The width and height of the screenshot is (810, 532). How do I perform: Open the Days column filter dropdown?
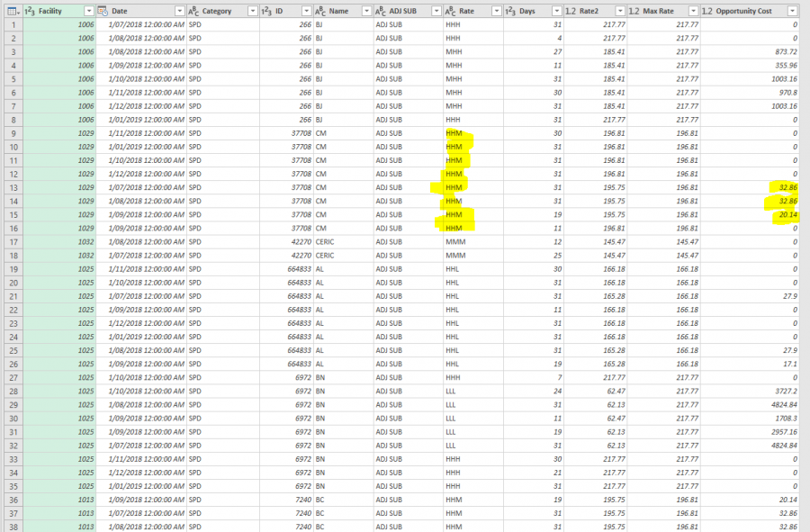point(557,11)
